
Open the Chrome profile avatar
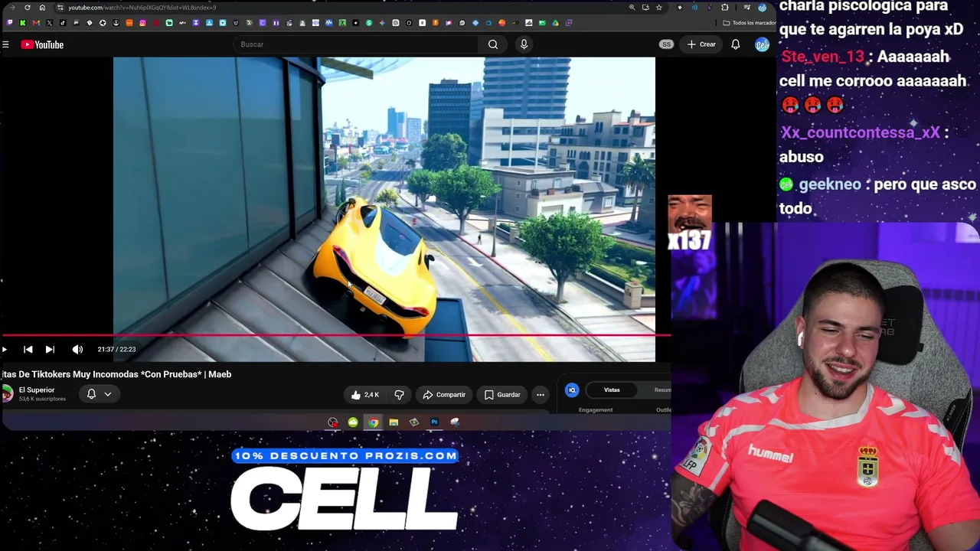click(x=762, y=8)
